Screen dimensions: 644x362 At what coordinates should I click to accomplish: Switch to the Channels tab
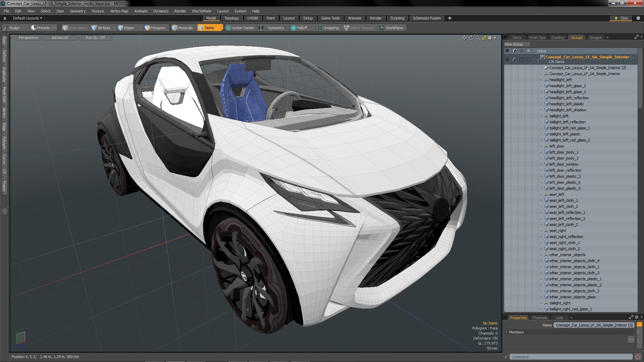point(539,318)
